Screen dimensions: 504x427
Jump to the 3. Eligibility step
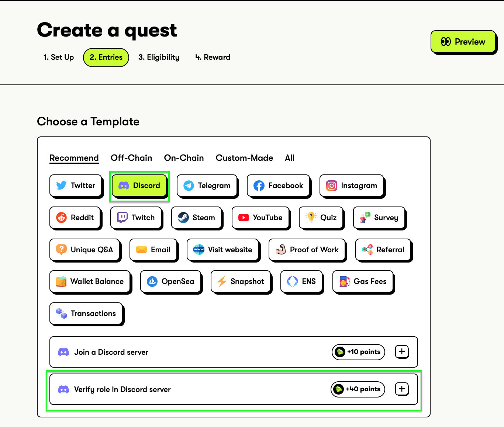159,57
